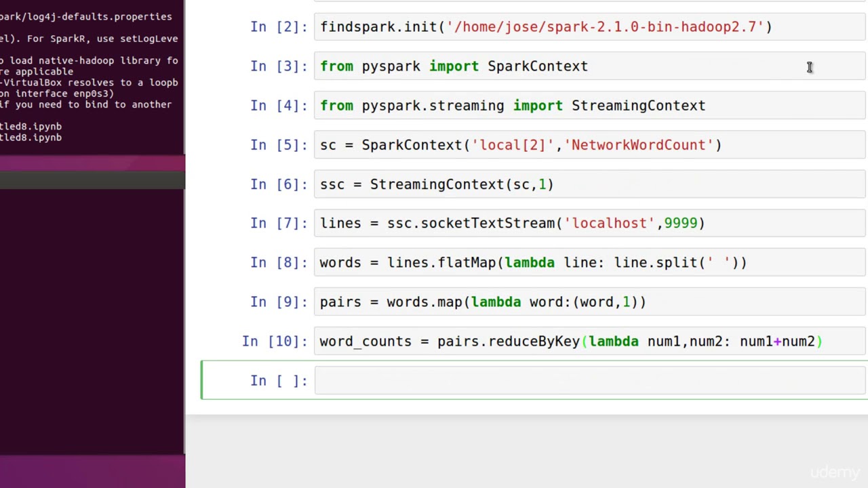The width and height of the screenshot is (868, 488).
Task: Click 'log4j-defaults.properties' line in terminal window
Action: pyautogui.click(x=86, y=16)
